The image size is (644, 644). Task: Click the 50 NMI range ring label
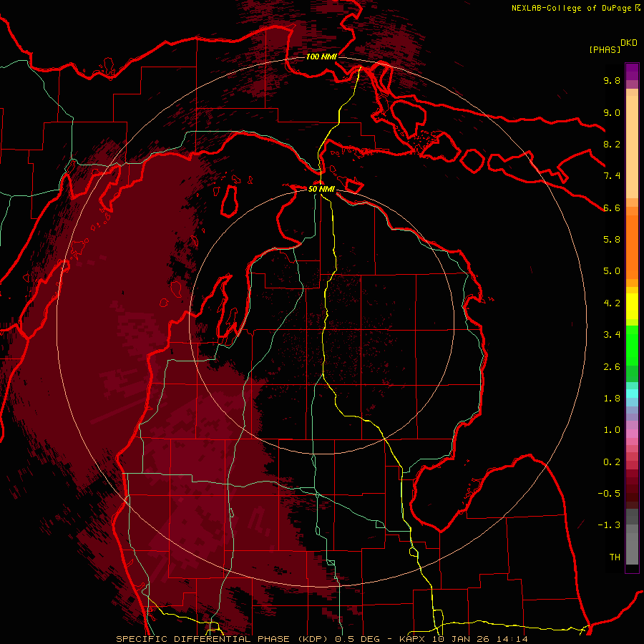tap(321, 189)
